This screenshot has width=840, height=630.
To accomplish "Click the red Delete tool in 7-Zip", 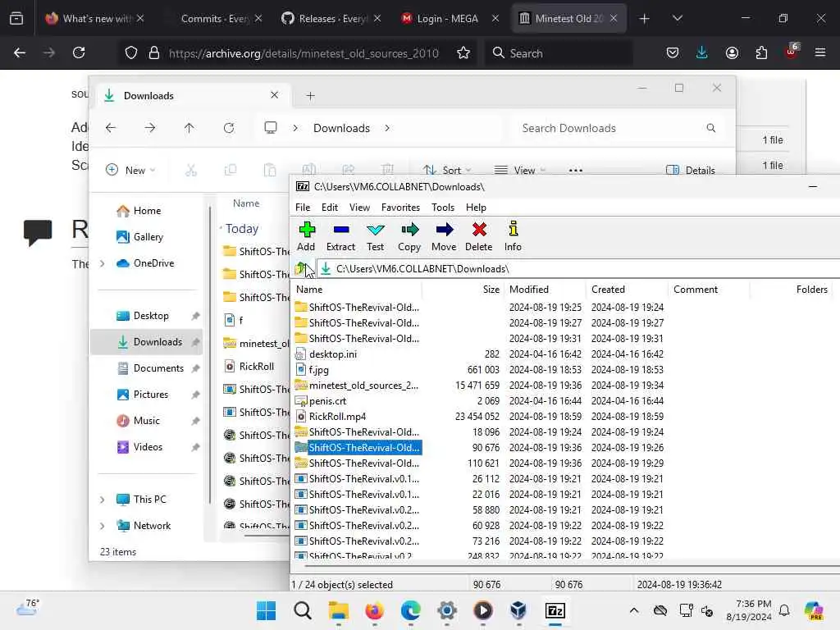I will 479,236.
